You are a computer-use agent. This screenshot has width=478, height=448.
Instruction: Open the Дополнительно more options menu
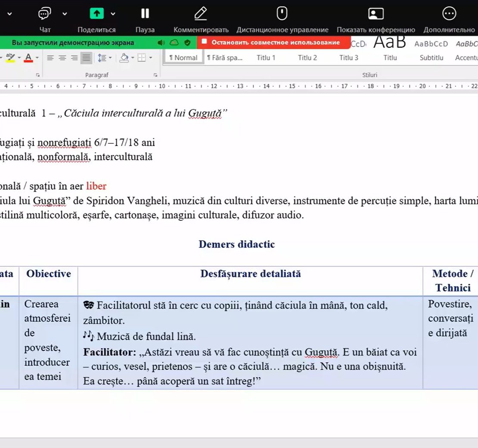pyautogui.click(x=449, y=14)
